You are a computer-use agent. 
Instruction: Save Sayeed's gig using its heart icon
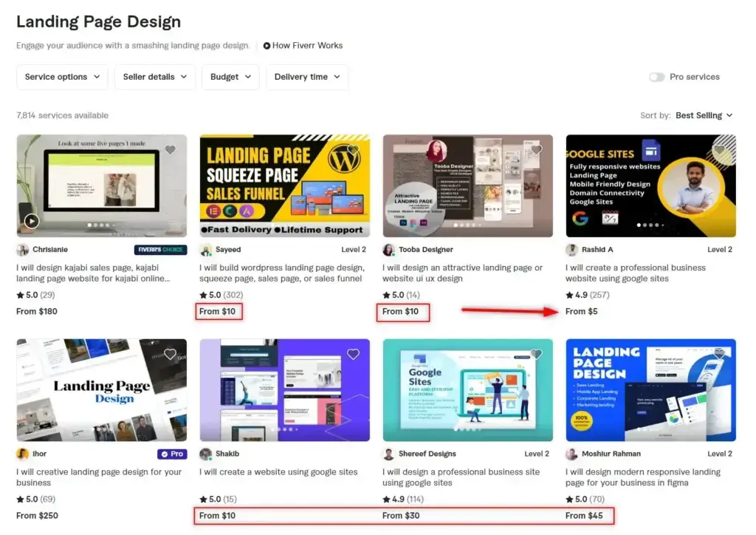tap(353, 149)
